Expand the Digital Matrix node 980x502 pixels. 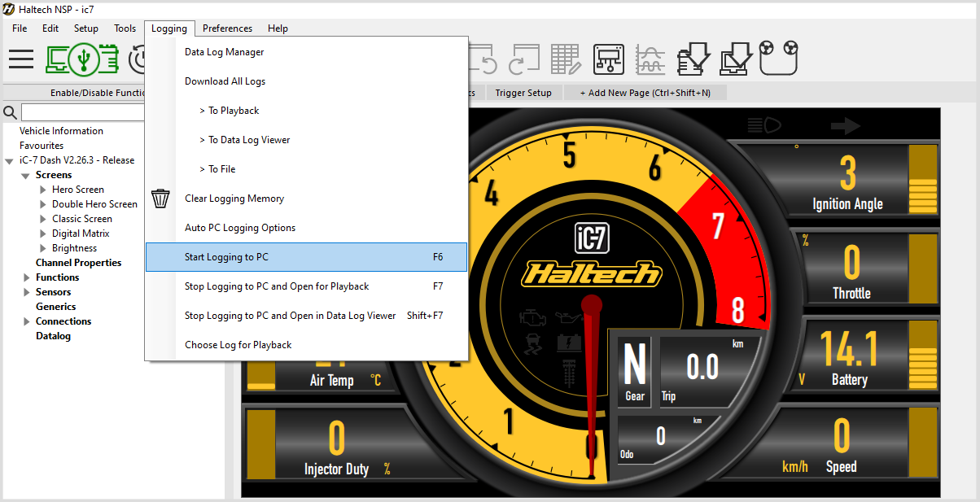pyautogui.click(x=44, y=234)
